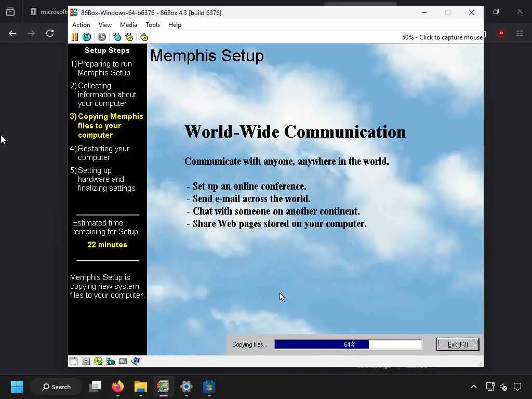This screenshot has width=532, height=399.
Task: Click the network tray icon
Action: coord(490,387)
